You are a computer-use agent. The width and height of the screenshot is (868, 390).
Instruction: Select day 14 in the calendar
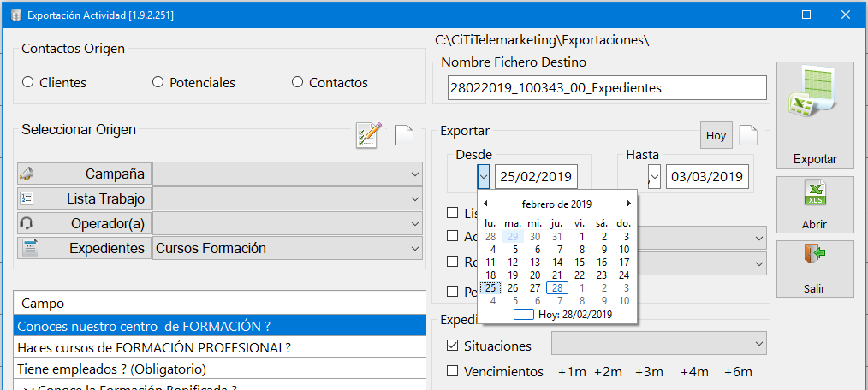(557, 263)
